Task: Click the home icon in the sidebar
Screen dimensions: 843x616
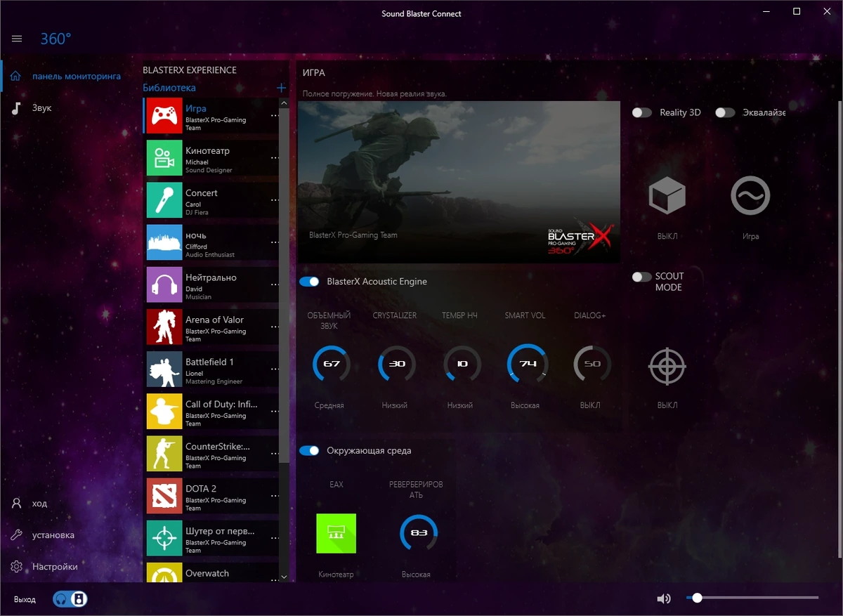Action: click(x=16, y=76)
